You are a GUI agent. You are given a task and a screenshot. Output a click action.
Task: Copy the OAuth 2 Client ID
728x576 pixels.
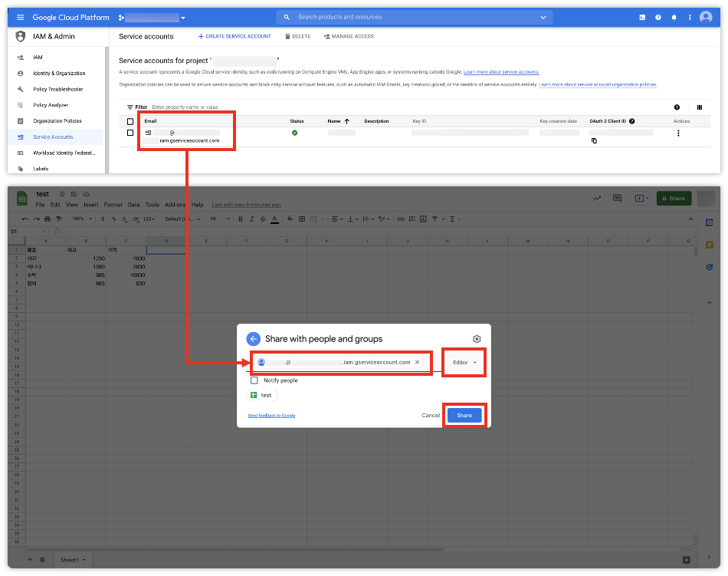(594, 141)
